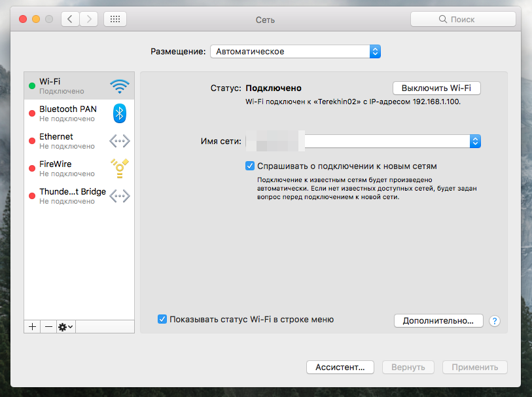Open help with the question mark button

point(495,321)
